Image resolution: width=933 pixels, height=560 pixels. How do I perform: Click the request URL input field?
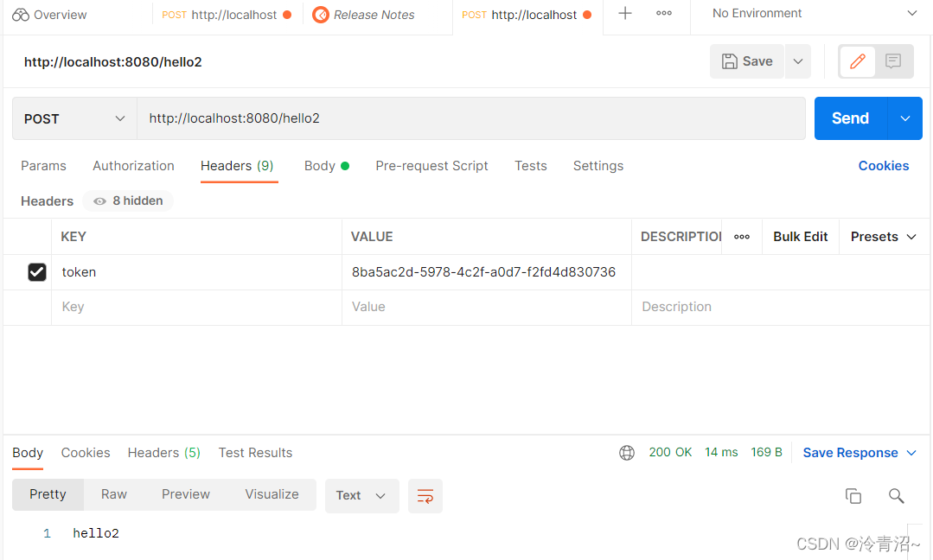[x=471, y=118]
